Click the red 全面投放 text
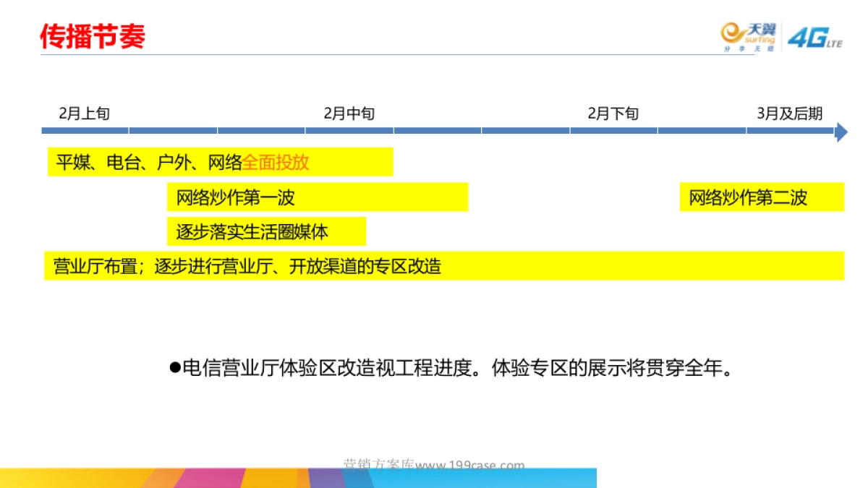The height and width of the screenshot is (488, 868). pos(276,163)
